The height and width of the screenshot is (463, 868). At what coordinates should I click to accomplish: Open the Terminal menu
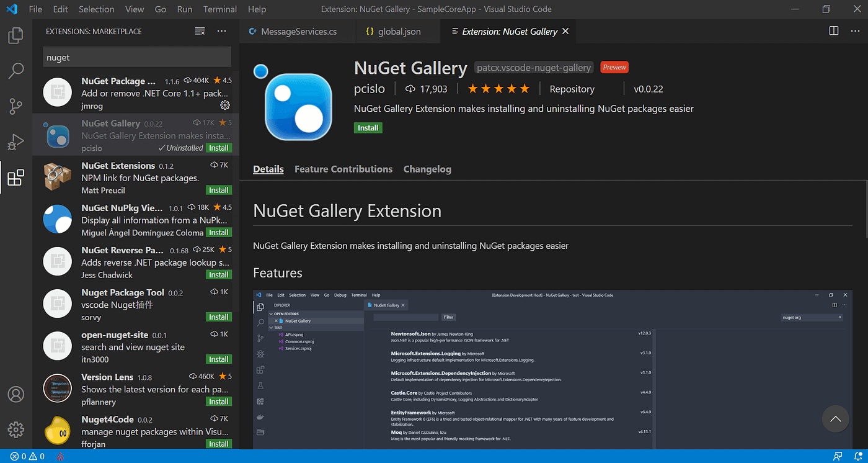(x=219, y=9)
